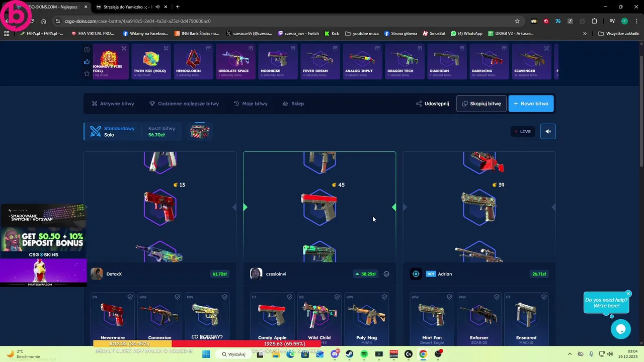This screenshot has height=362, width=644.
Task: Open Moje bitwy tab
Action: pyautogui.click(x=251, y=104)
